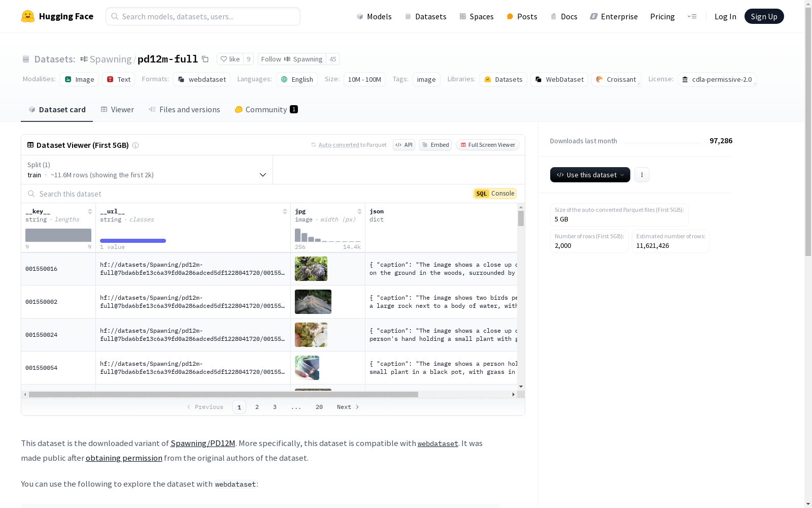Open Docs in top navigation

click(564, 16)
